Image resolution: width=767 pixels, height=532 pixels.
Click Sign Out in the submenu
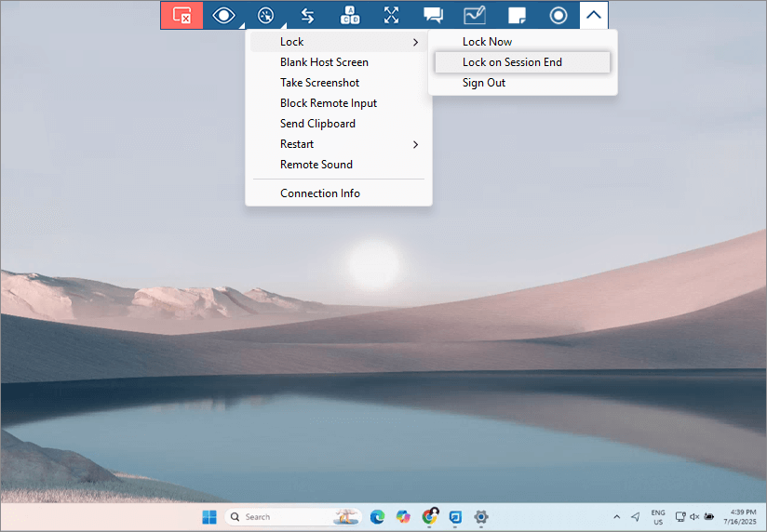[x=484, y=83]
